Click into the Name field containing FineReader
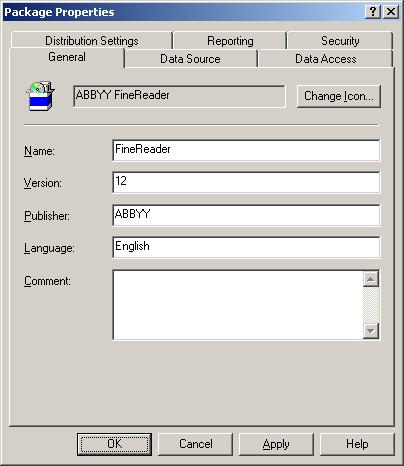The width and height of the screenshot is (404, 466). [x=246, y=150]
